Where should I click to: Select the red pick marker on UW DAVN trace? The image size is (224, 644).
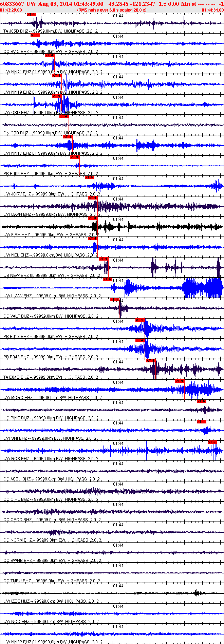(93, 198)
